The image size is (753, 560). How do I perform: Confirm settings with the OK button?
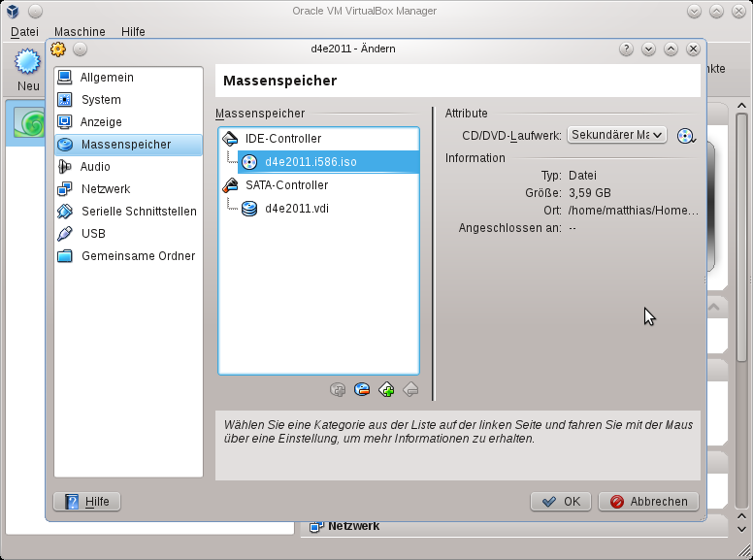(x=561, y=502)
